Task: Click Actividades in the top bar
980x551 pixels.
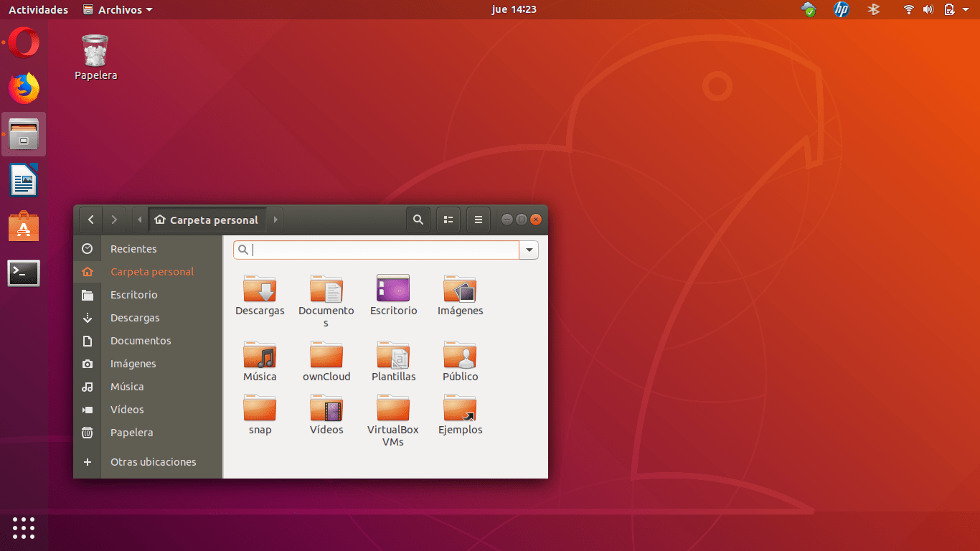Action: 38,9
